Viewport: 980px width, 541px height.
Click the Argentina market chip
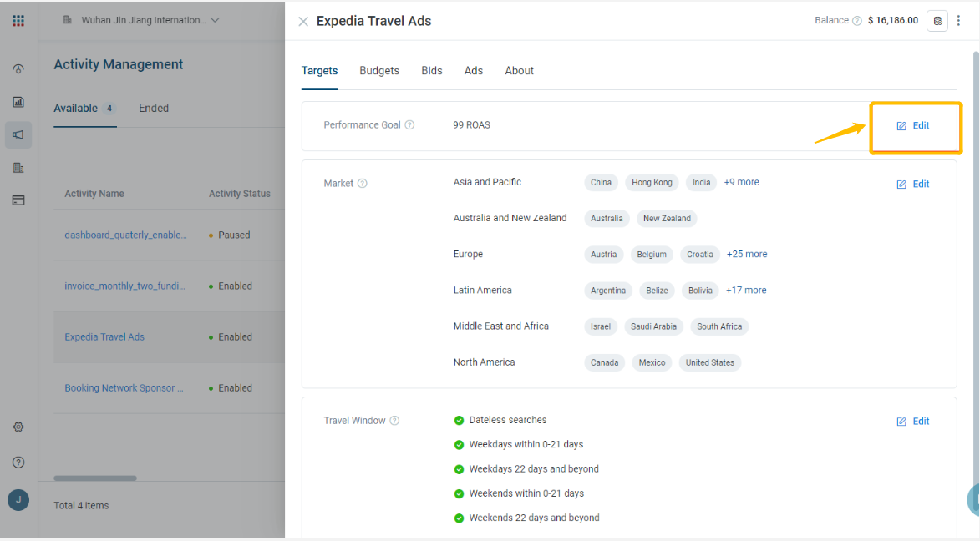(x=608, y=291)
